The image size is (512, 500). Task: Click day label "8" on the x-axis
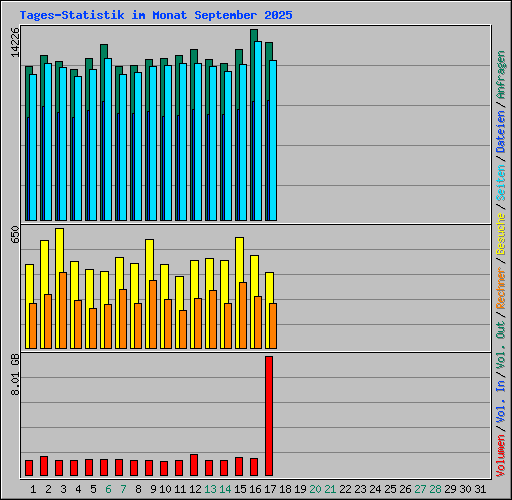(138, 489)
